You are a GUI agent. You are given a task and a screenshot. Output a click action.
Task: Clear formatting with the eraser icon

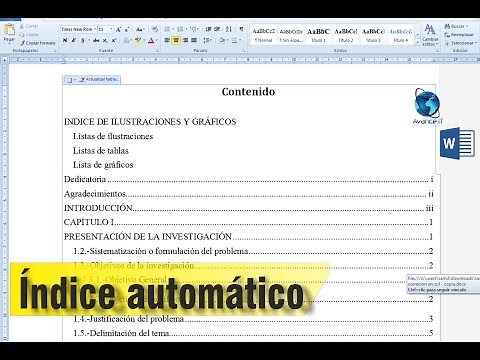coord(155,29)
